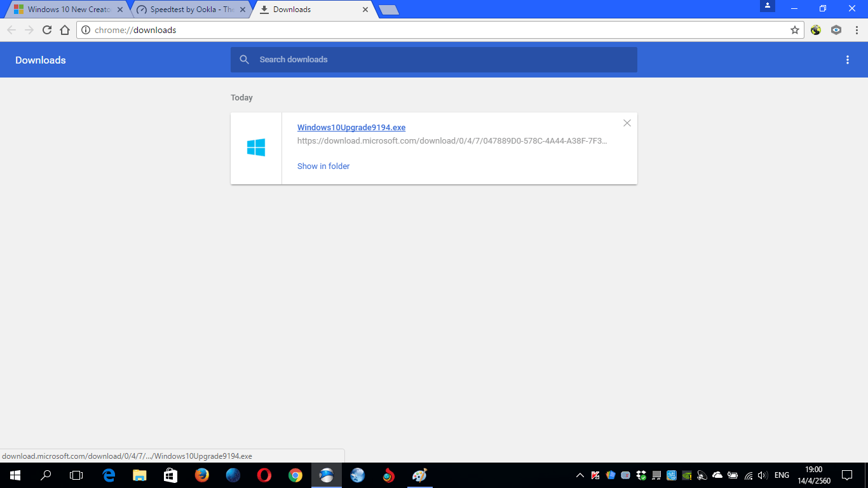
Task: Click the download.microsoft.com source URL text
Action: [452, 141]
